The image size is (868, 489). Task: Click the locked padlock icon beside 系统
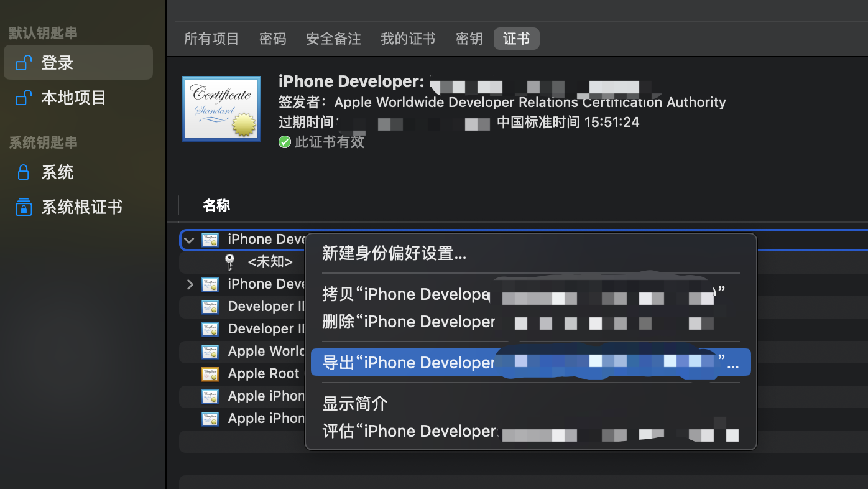tap(24, 172)
